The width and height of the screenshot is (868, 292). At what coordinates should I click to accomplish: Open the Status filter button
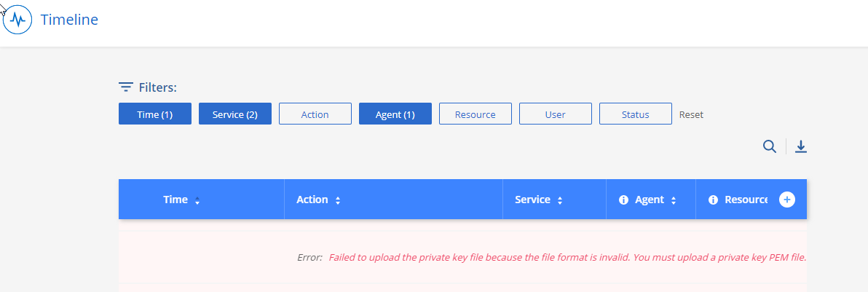(636, 114)
